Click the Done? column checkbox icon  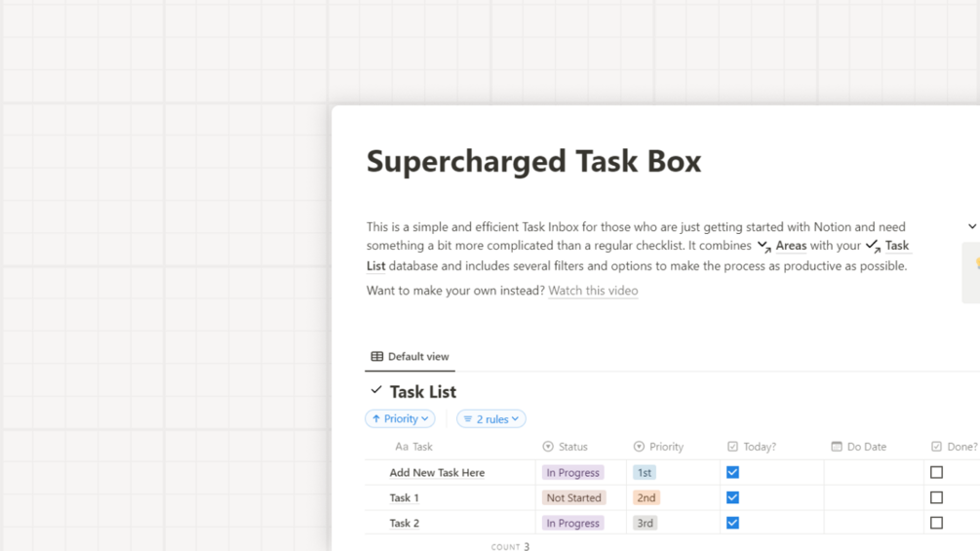pyautogui.click(x=936, y=446)
